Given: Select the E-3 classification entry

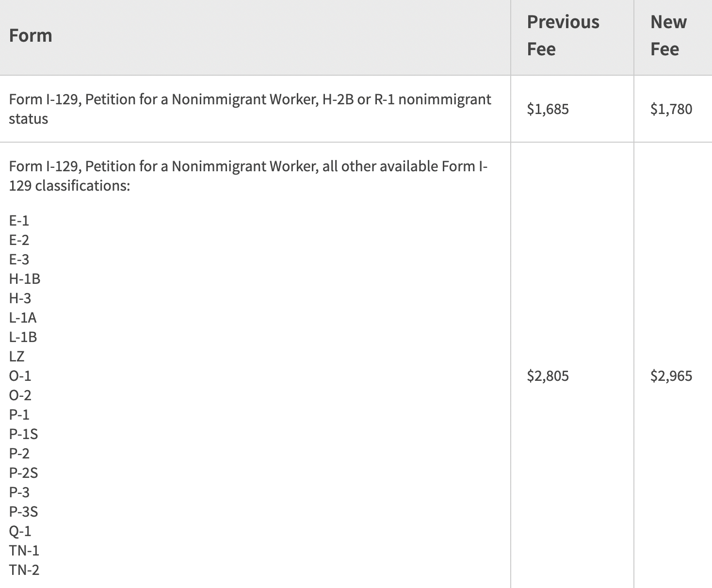Looking at the screenshot, I should point(19,260).
